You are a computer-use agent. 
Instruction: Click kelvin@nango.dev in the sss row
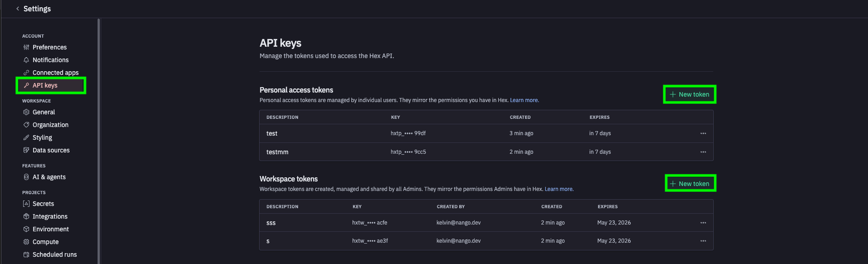458,223
